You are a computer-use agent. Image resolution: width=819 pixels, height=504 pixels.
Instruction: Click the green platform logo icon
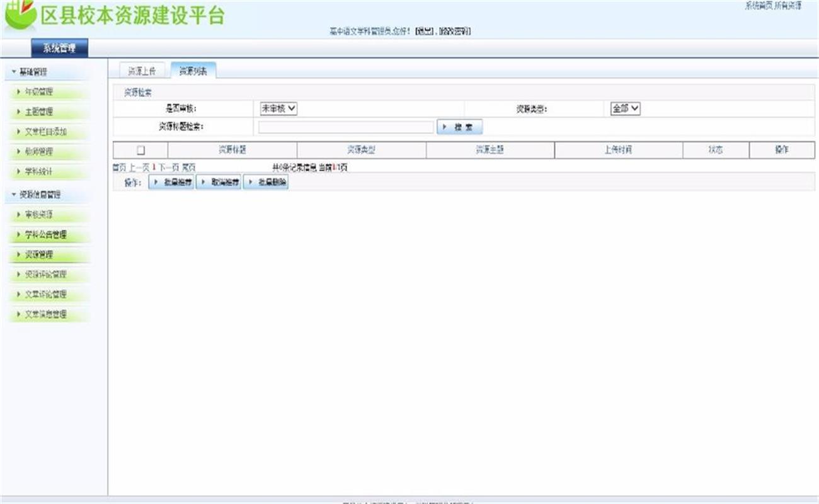point(20,15)
